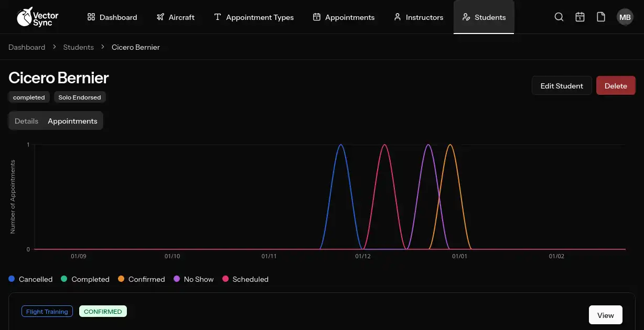
Task: Open the document icon in the top bar
Action: 601,17
